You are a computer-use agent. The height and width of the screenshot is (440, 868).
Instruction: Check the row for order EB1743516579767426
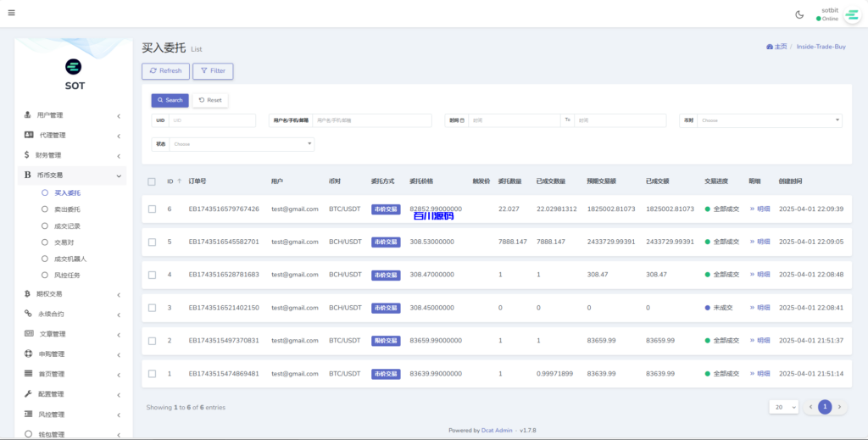152,209
